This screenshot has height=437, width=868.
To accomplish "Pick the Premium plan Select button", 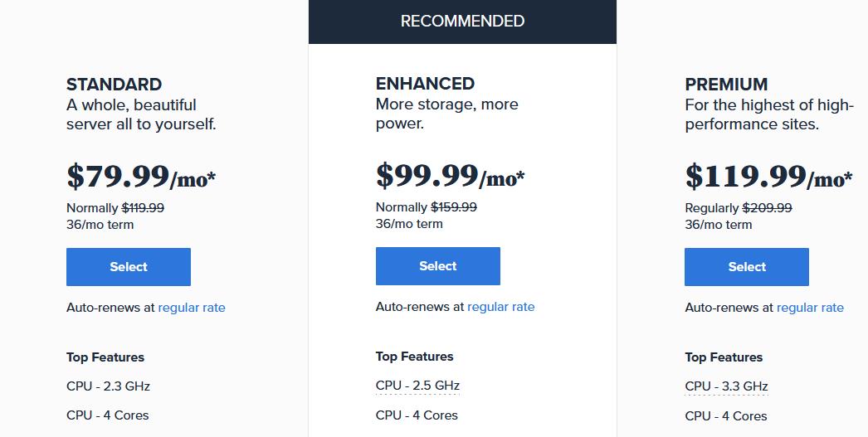I will 747,267.
